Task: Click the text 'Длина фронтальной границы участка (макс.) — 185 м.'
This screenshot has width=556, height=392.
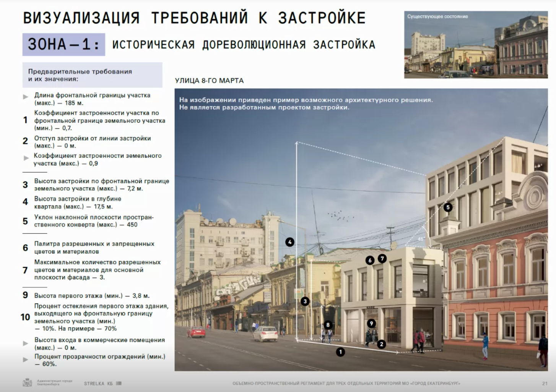Action: (92, 99)
